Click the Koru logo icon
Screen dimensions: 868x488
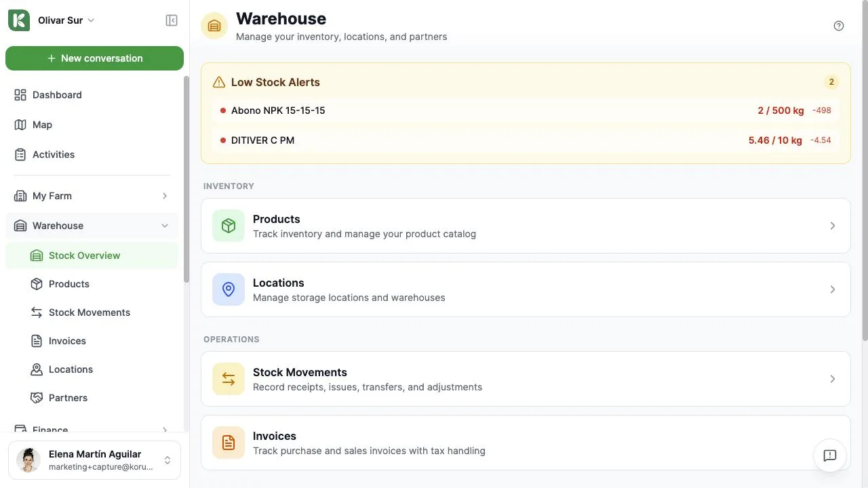(19, 20)
